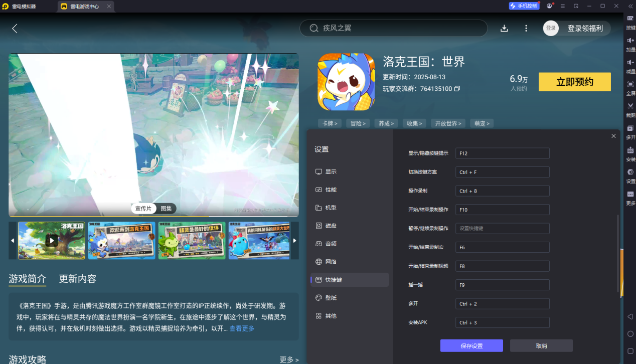Expand the 开放世界 game tag
The height and width of the screenshot is (364, 636).
[x=447, y=123]
